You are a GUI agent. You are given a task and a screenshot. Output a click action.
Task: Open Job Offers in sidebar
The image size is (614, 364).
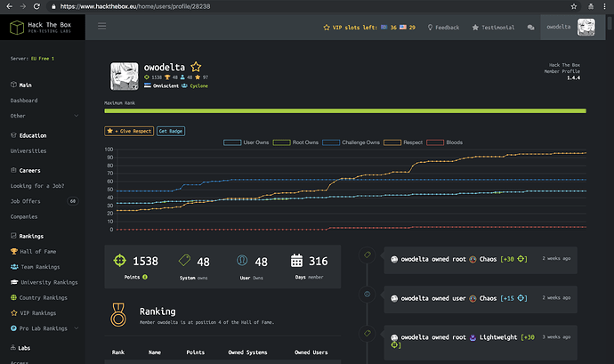[26, 201]
